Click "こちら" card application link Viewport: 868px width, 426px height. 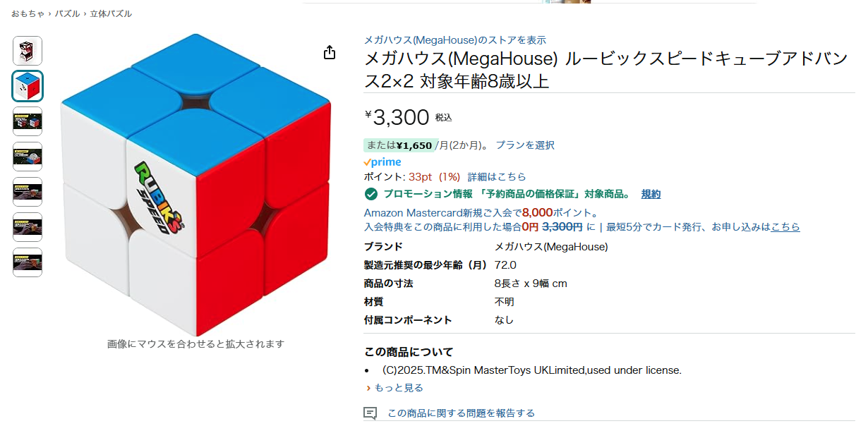tap(785, 227)
